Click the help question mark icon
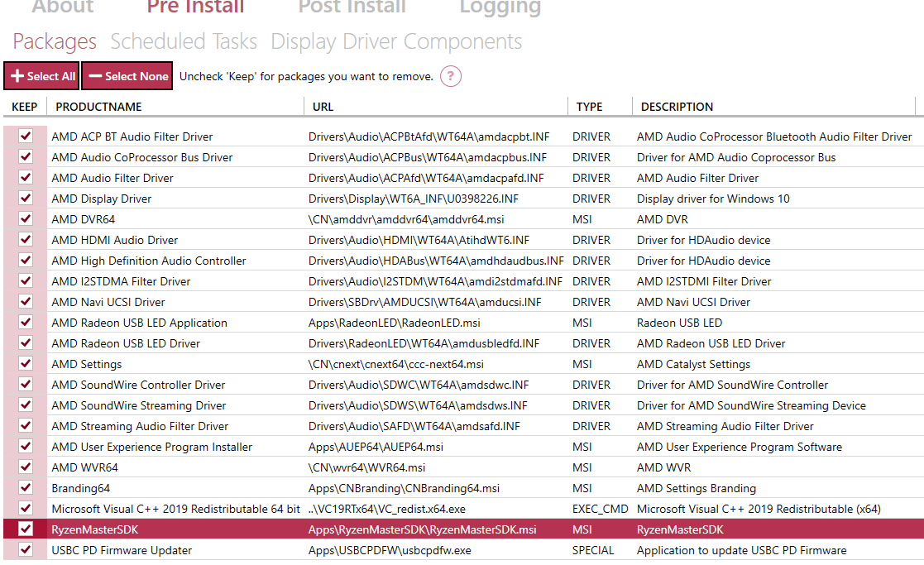 (451, 76)
